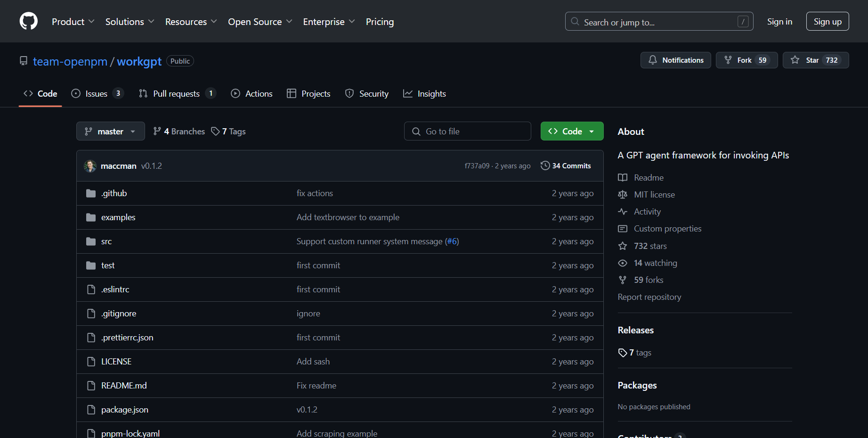Open the workgpt repository link
Image resolution: width=868 pixels, height=438 pixels.
[x=139, y=61]
